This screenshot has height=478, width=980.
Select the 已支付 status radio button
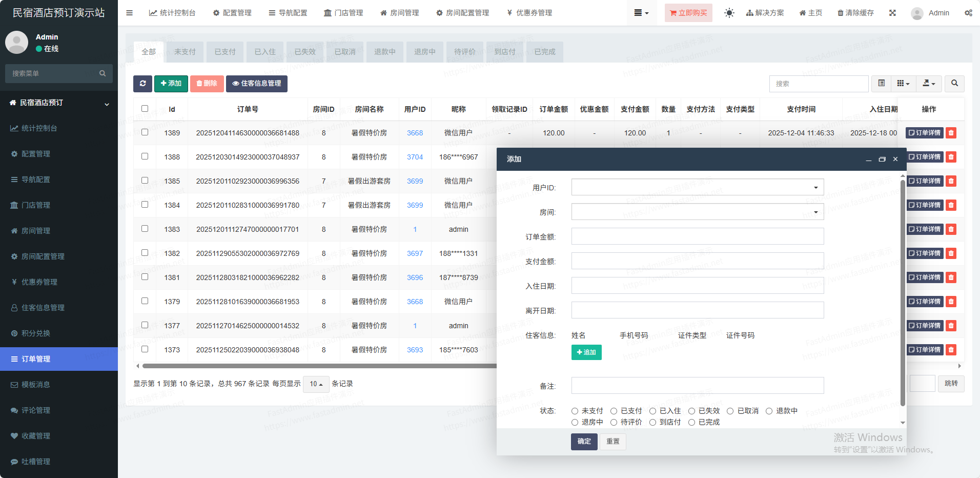pyautogui.click(x=614, y=411)
